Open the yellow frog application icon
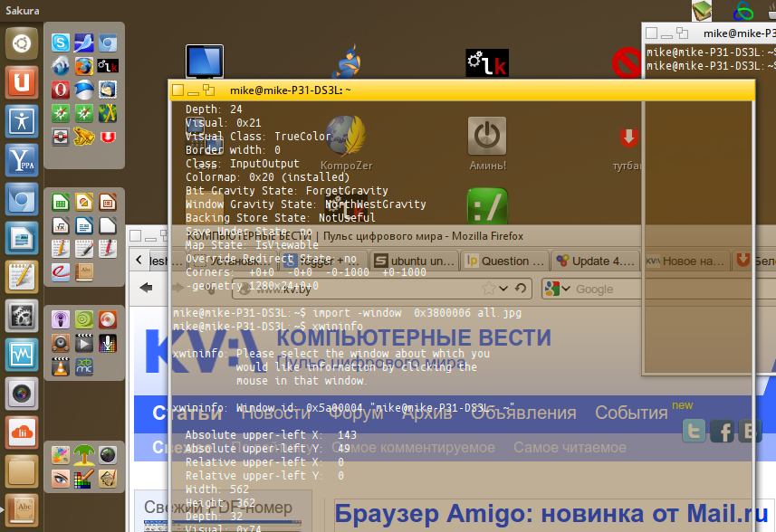 [x=84, y=137]
